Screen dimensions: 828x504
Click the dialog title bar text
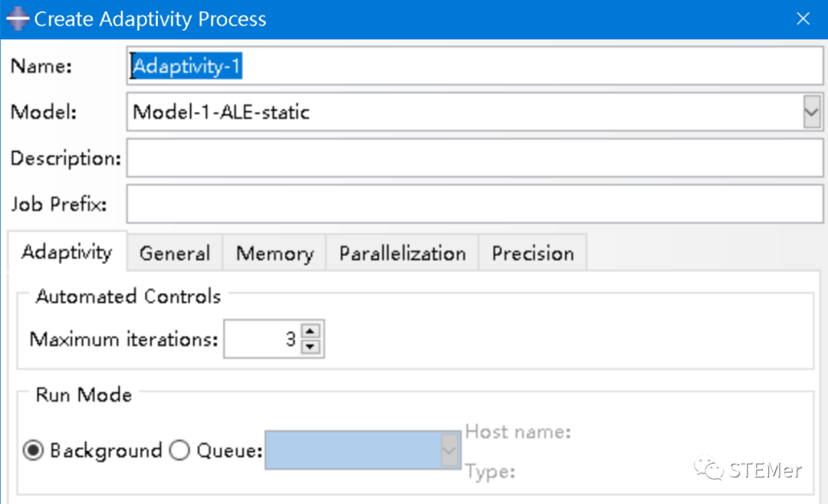pyautogui.click(x=150, y=19)
